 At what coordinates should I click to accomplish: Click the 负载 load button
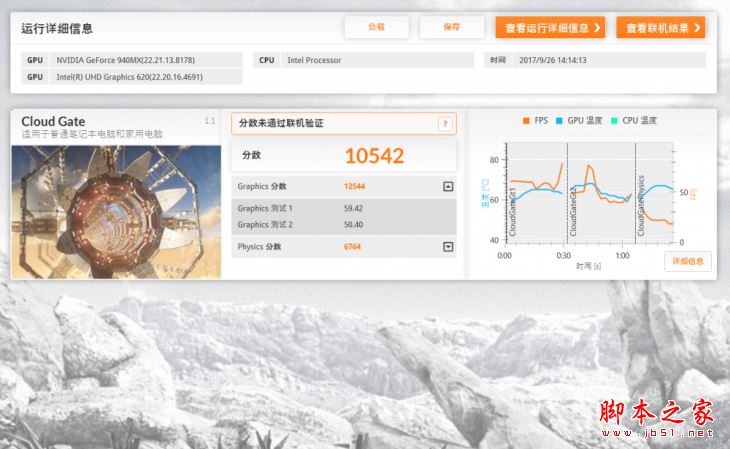376,27
